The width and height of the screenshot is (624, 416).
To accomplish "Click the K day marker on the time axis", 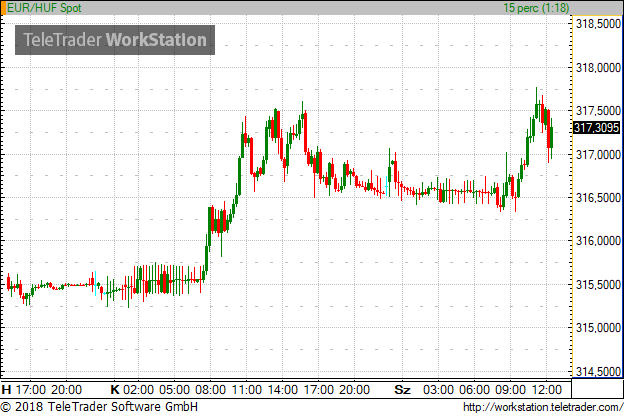I will coord(115,389).
